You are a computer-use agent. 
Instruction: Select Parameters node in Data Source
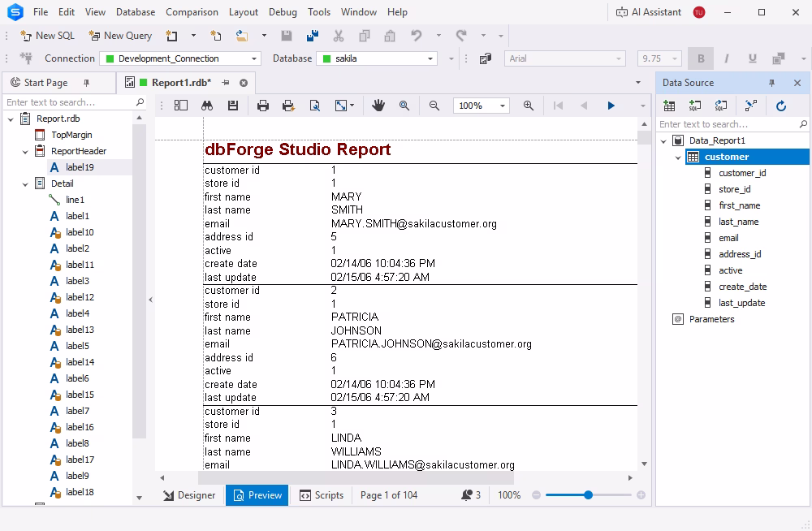click(x=711, y=320)
